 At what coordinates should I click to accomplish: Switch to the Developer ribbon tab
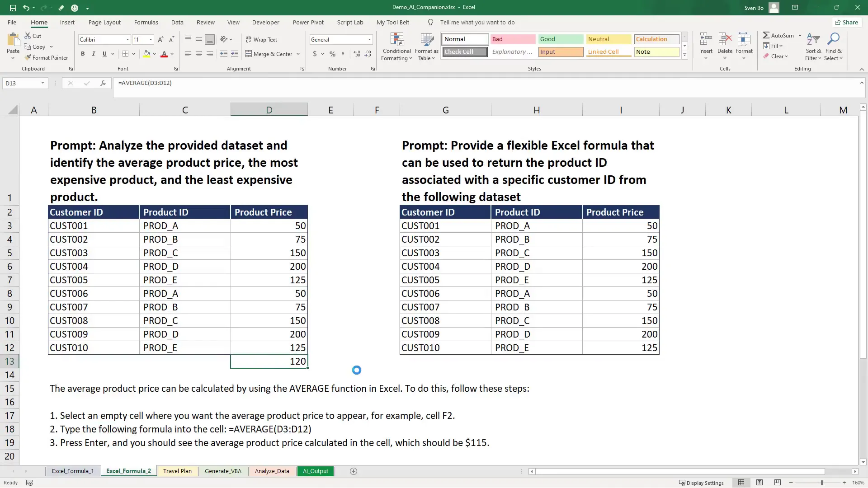coord(266,22)
